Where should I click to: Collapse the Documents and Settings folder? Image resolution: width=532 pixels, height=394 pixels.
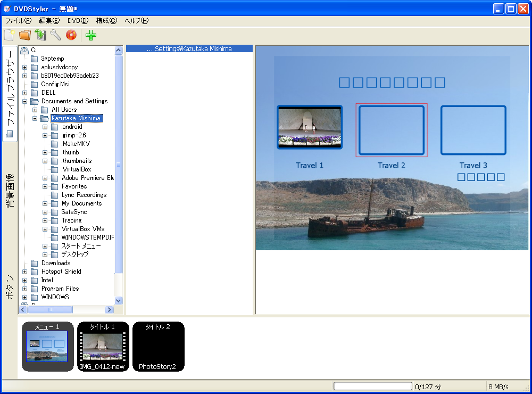pos(24,101)
